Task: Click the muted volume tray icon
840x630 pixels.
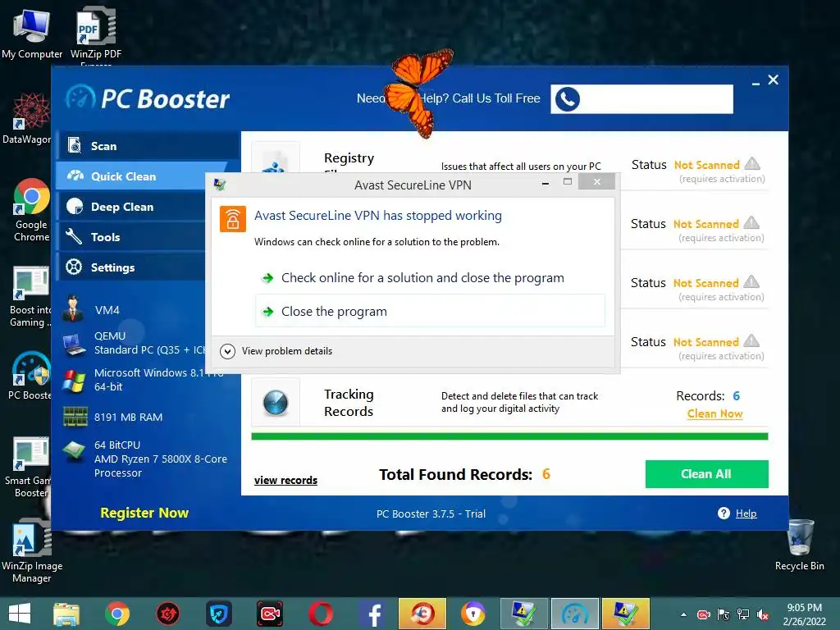Action: click(x=763, y=614)
